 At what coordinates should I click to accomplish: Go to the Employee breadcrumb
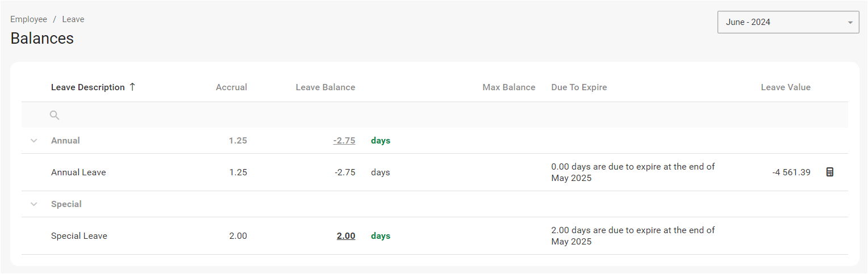point(28,19)
